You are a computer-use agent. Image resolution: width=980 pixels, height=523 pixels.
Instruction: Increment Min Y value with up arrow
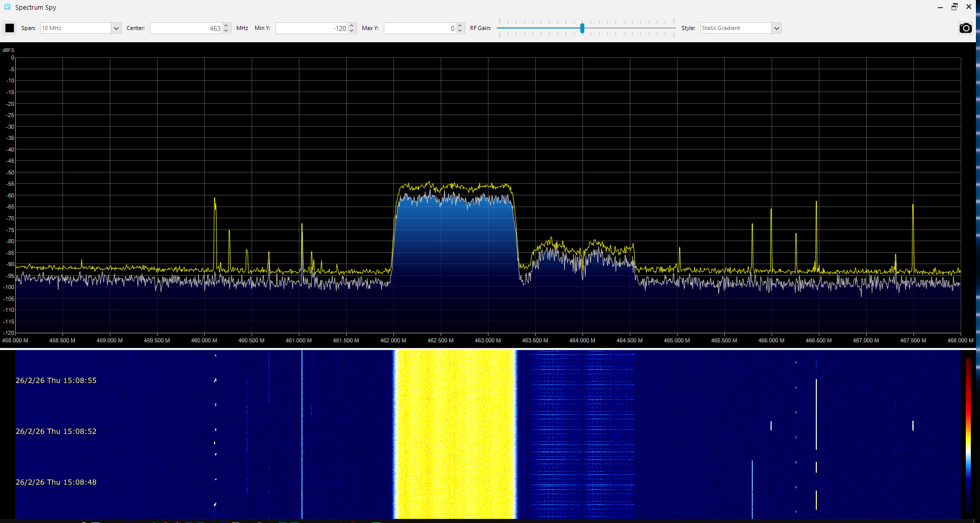point(352,25)
